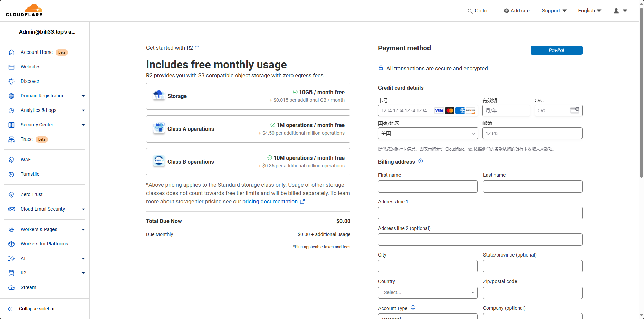Click the Turnstile icon in sidebar
644x319 pixels.
11,174
